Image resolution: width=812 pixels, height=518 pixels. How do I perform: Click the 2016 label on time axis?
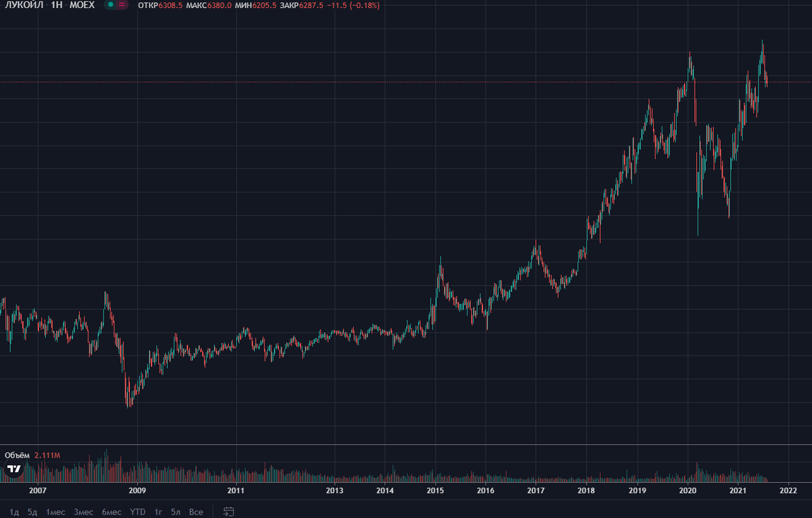click(484, 490)
